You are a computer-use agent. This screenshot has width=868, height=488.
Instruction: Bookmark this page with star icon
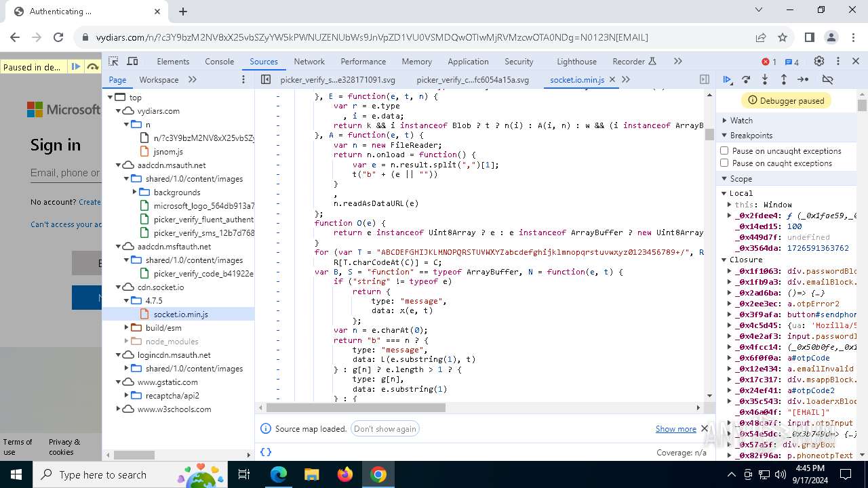click(783, 37)
